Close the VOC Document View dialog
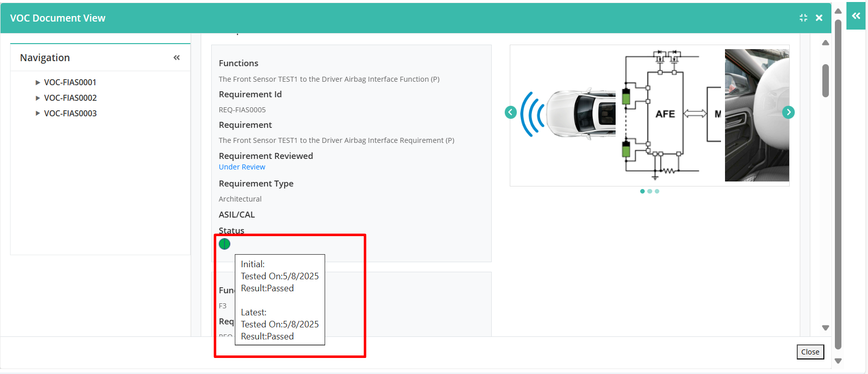Viewport: 868px width, 374px height. coord(819,18)
